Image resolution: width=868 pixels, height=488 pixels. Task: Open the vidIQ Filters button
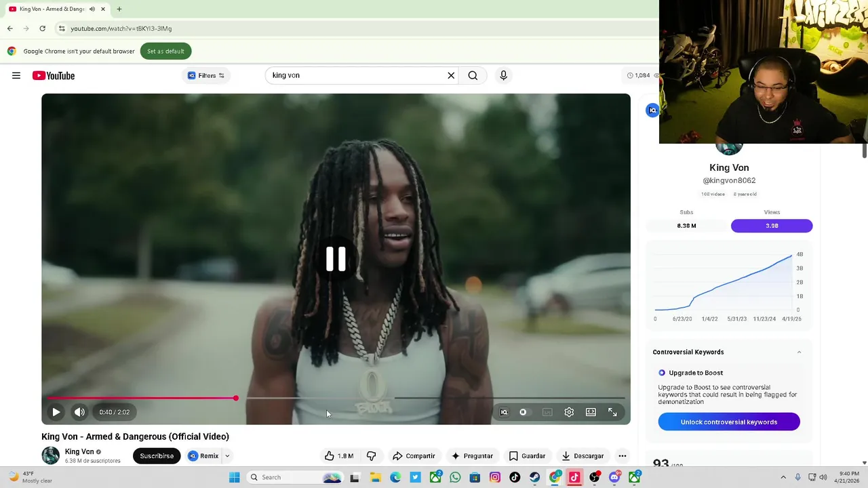click(x=205, y=75)
